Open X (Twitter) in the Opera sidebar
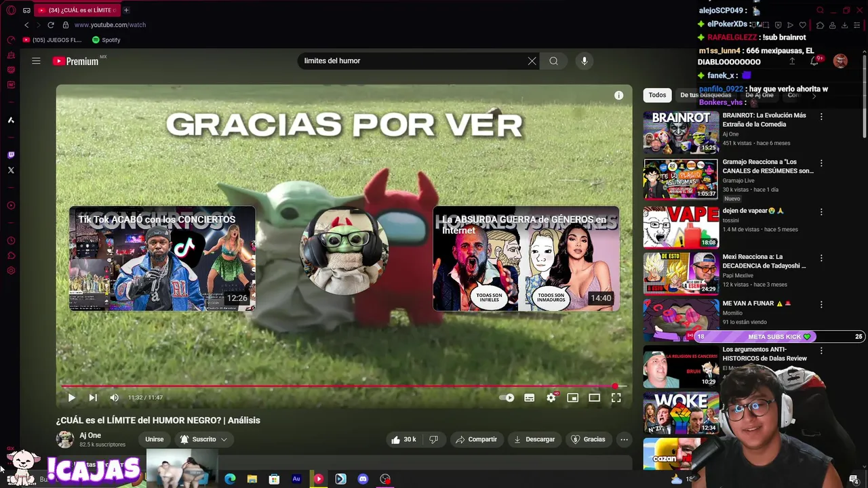Screen dimensions: 868x488 point(11,170)
